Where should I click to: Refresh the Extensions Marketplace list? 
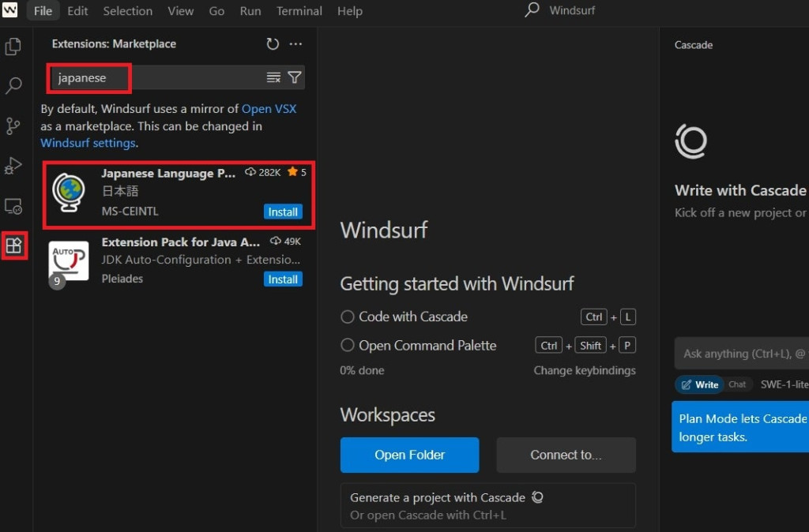click(x=273, y=44)
